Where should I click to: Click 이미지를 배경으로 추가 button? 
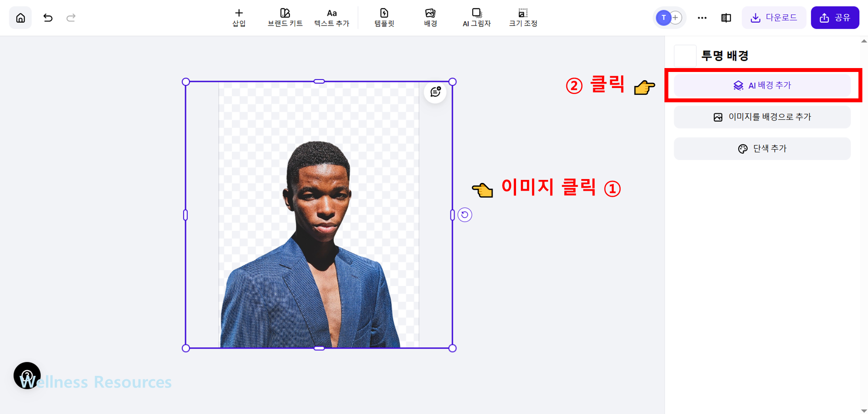click(x=762, y=117)
